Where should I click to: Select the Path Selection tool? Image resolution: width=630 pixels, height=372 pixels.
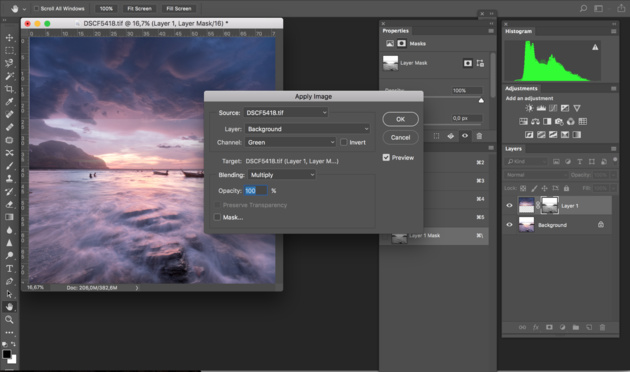coord(9,294)
